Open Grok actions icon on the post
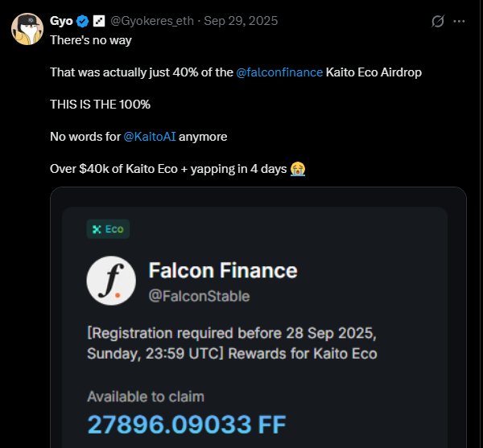Viewport: 483px width, 448px height. [x=438, y=22]
